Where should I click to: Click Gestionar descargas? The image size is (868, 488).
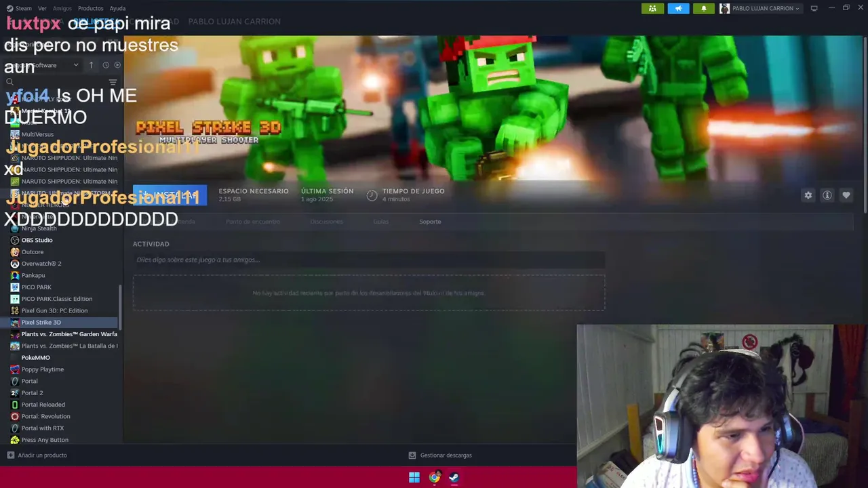point(446,455)
